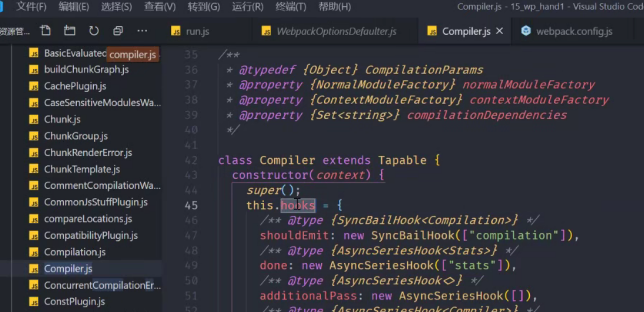Open the 帮助(H) menu
The image size is (644, 312).
[x=334, y=7]
